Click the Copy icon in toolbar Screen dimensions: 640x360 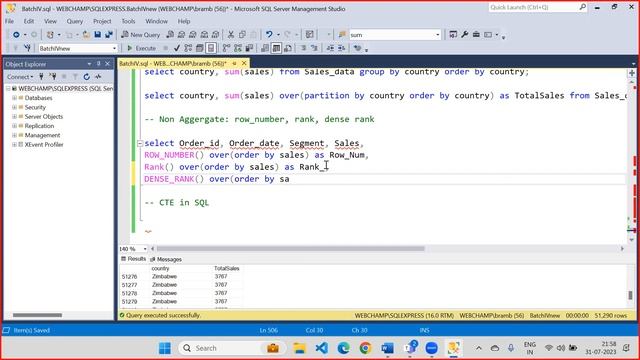click(242, 35)
